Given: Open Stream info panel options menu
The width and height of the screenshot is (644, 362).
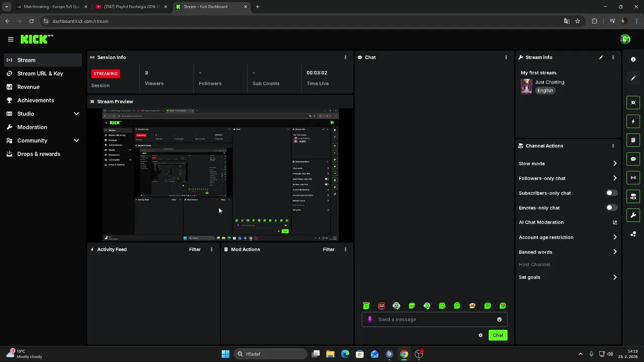Looking at the screenshot, I should pyautogui.click(x=613, y=57).
